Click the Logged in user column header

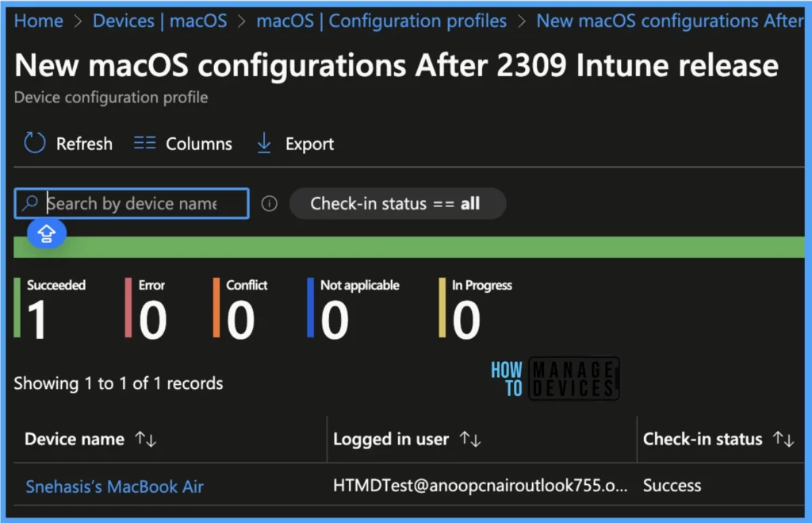[391, 439]
